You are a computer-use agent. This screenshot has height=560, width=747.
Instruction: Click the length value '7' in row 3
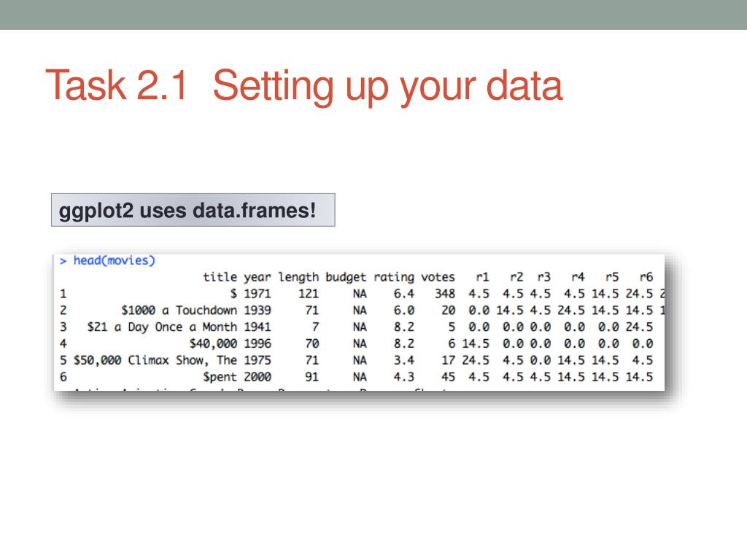[315, 327]
